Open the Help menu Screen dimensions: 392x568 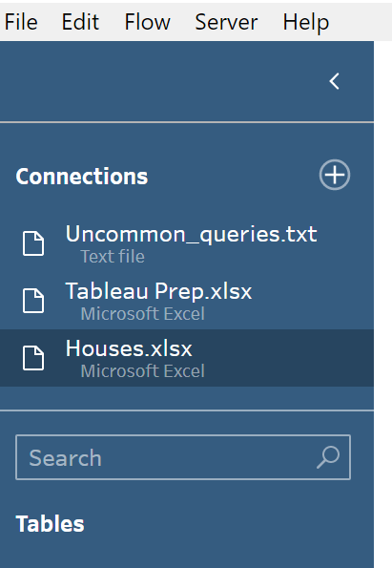[306, 22]
